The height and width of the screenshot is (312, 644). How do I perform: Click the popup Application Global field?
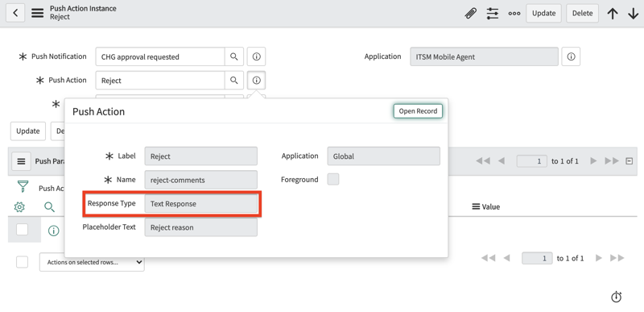[x=384, y=156]
